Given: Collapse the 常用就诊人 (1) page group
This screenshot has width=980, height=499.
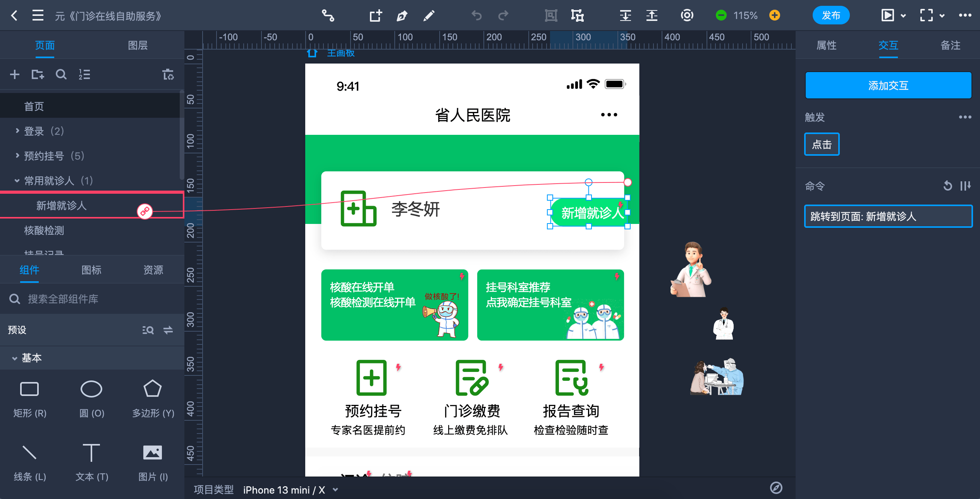Looking at the screenshot, I should point(17,181).
